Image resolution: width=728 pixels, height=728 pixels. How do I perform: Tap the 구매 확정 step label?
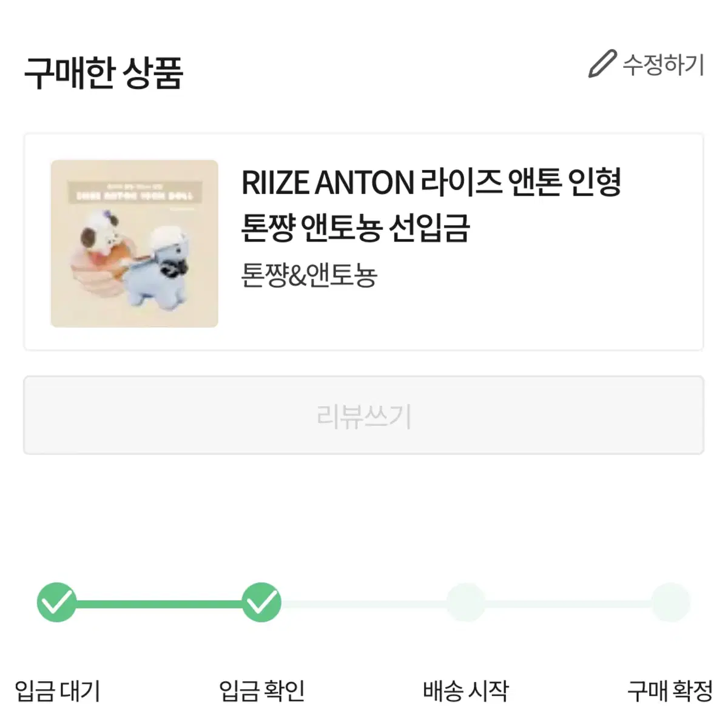(x=670, y=691)
